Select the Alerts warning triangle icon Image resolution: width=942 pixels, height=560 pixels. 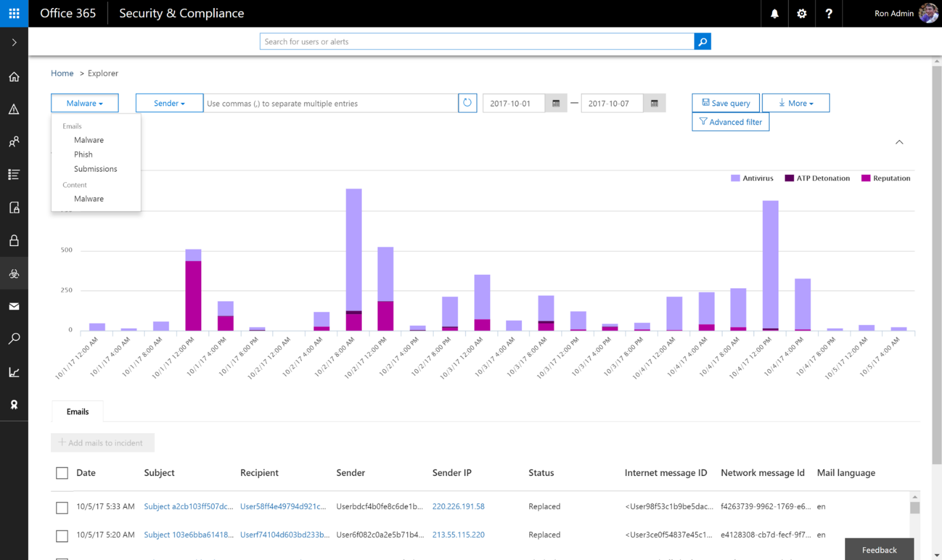[x=13, y=109]
